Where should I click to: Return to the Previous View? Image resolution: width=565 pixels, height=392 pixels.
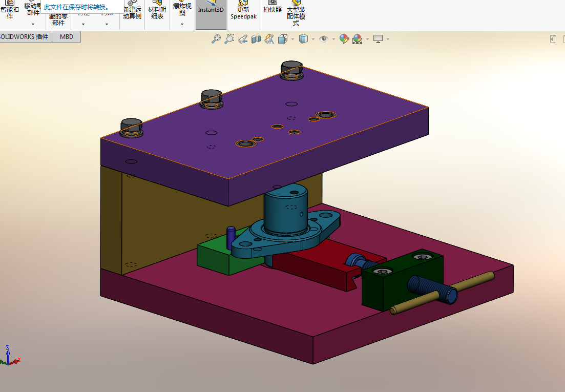coord(242,39)
